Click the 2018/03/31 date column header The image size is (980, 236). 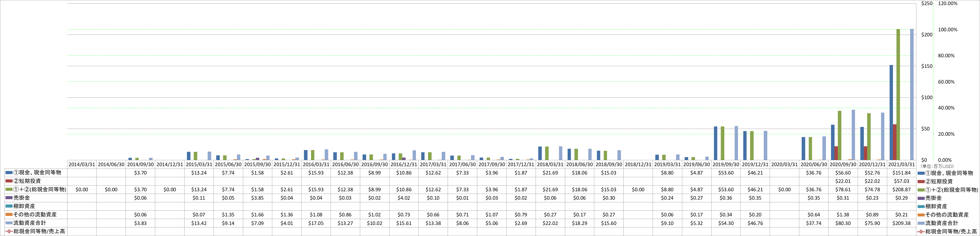(x=550, y=165)
